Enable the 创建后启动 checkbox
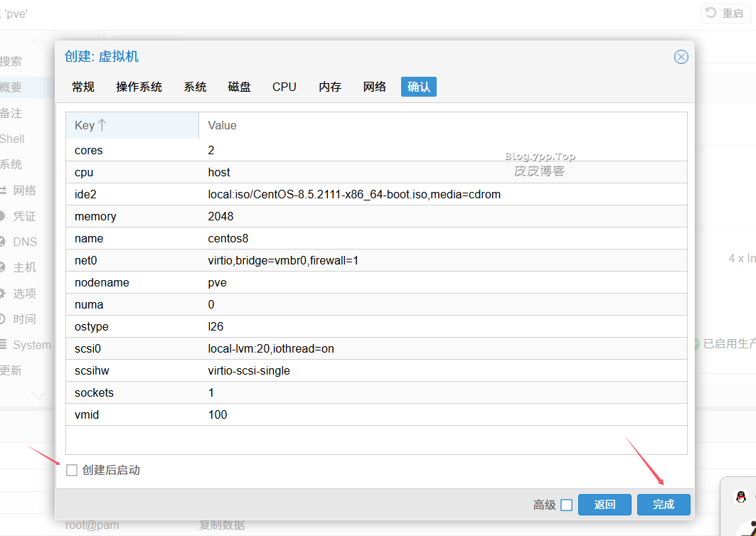The width and height of the screenshot is (756, 536). click(72, 470)
